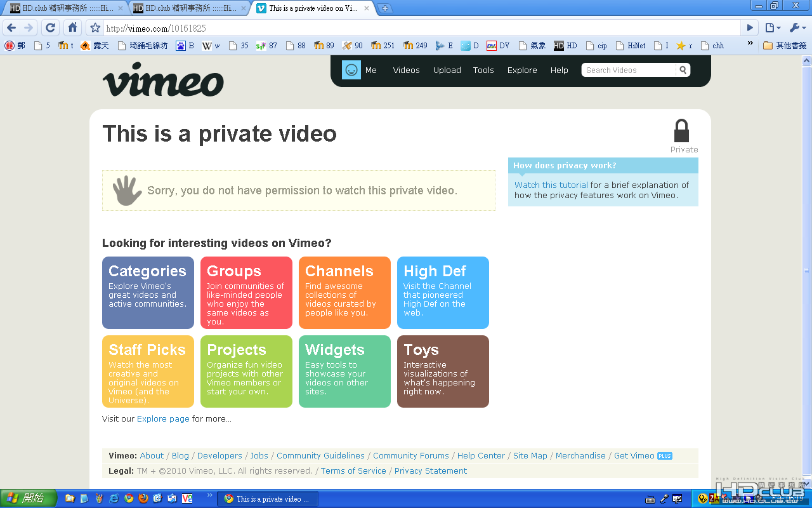This screenshot has height=508, width=812.
Task: Open the Widgets tile
Action: 344,371
